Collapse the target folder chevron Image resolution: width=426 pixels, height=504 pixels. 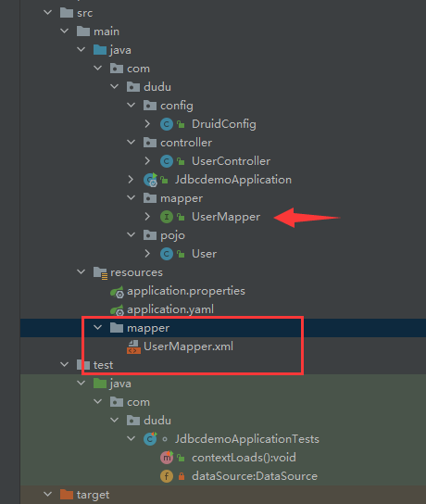pos(48,494)
